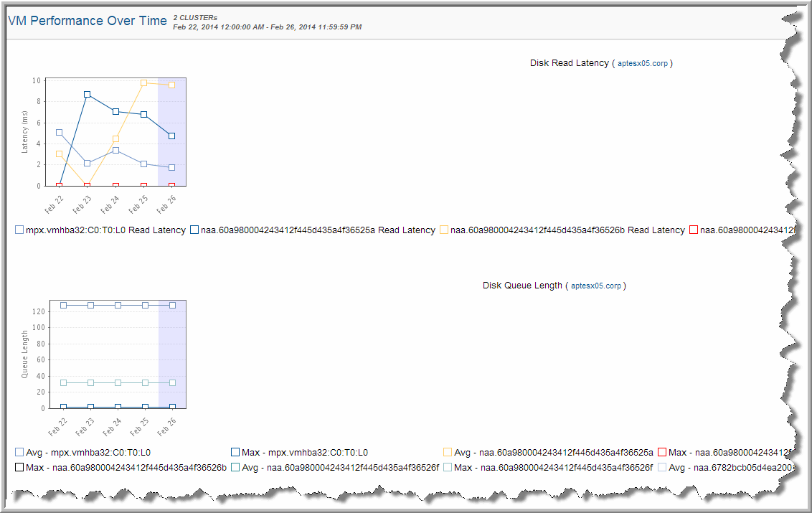Click mpx.vmhba32:C0:T0:L0 Read Latency legend swatch
This screenshot has width=812, height=513.
pos(19,230)
